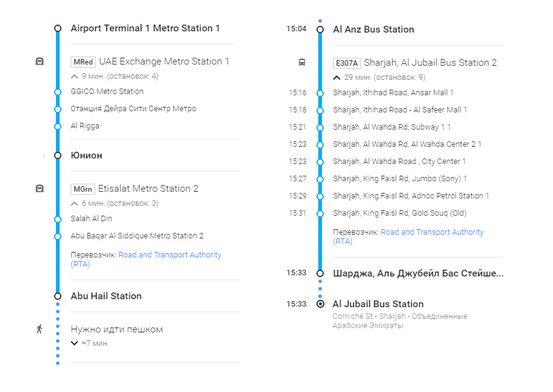Click the Al Jubail destination marker

tap(320, 304)
